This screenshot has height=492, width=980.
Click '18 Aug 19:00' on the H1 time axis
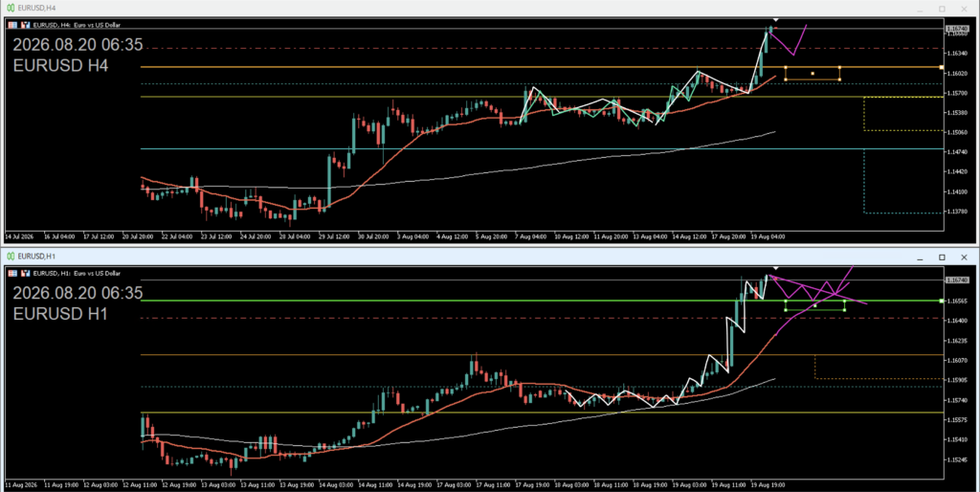tap(650, 485)
